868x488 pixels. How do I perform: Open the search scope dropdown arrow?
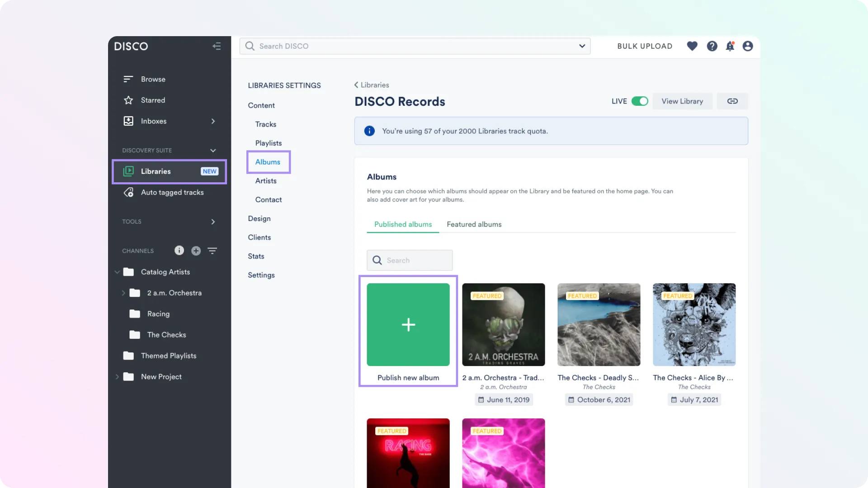tap(582, 46)
